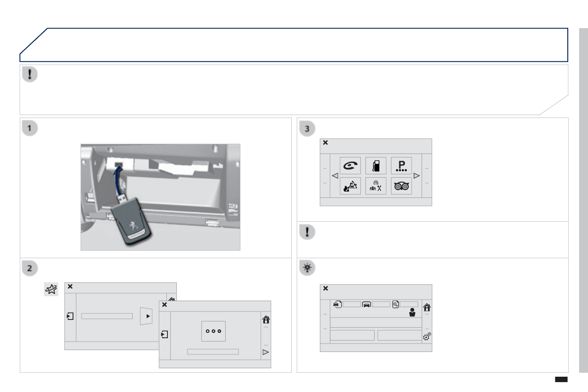
Task: Click right arrow in the app grid
Action: click(x=417, y=176)
